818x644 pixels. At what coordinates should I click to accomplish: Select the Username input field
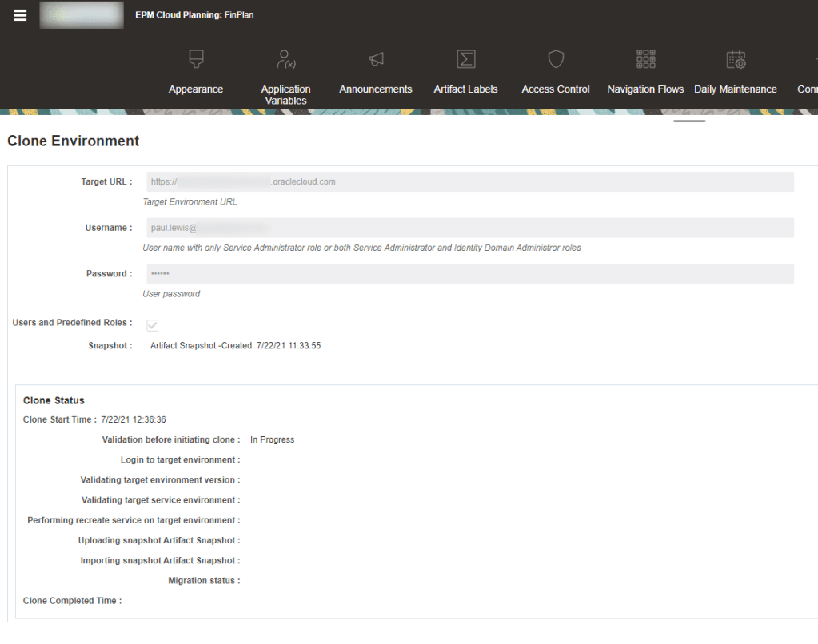click(468, 227)
